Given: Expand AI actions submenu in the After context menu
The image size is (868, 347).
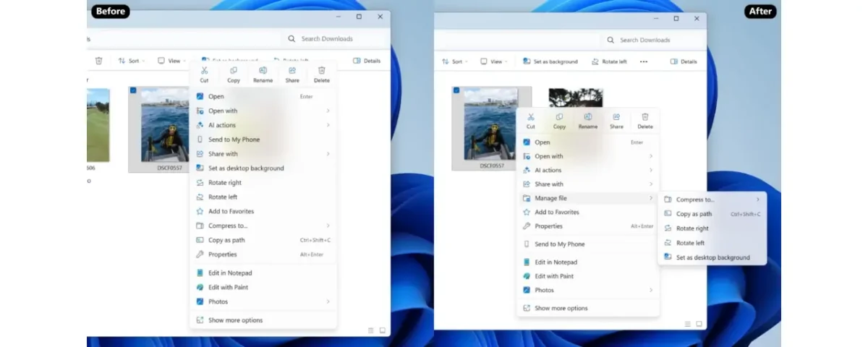Looking at the screenshot, I should tap(588, 170).
